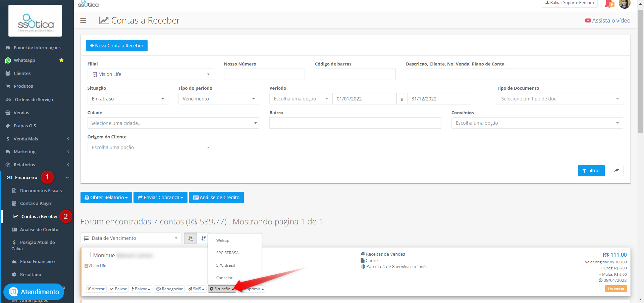Open the notification bell
Image resolution: width=644 pixels, height=303 pixels.
click(609, 4)
